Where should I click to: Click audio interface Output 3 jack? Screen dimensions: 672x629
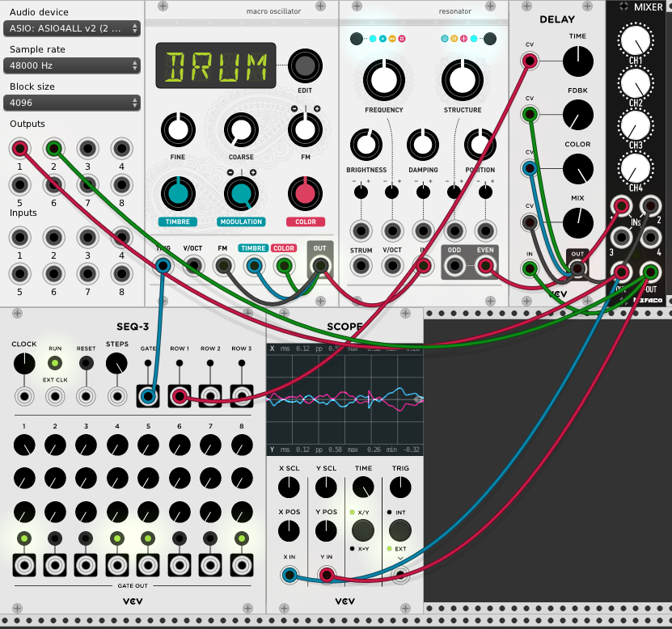coord(88,149)
